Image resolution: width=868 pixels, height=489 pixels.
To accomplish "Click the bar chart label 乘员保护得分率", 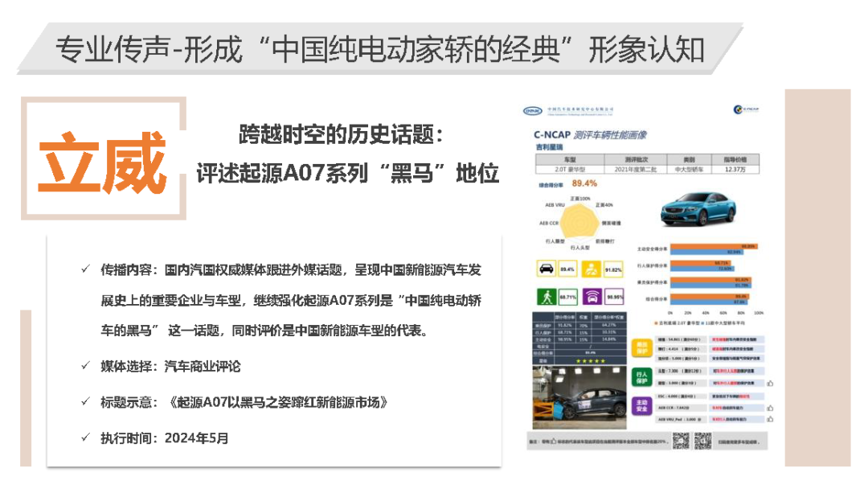I will 652,282.
